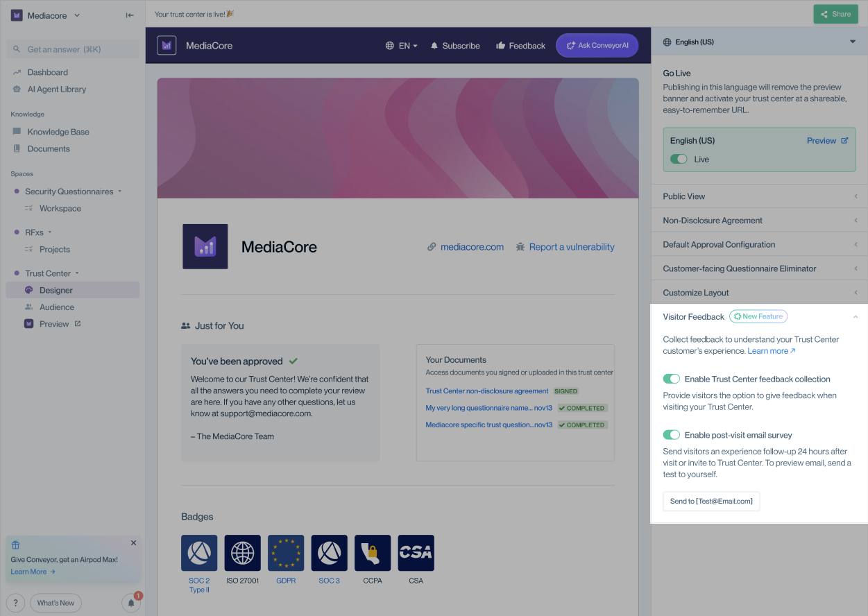Follow the Learn More promo link
The width and height of the screenshot is (868, 616).
click(x=33, y=572)
